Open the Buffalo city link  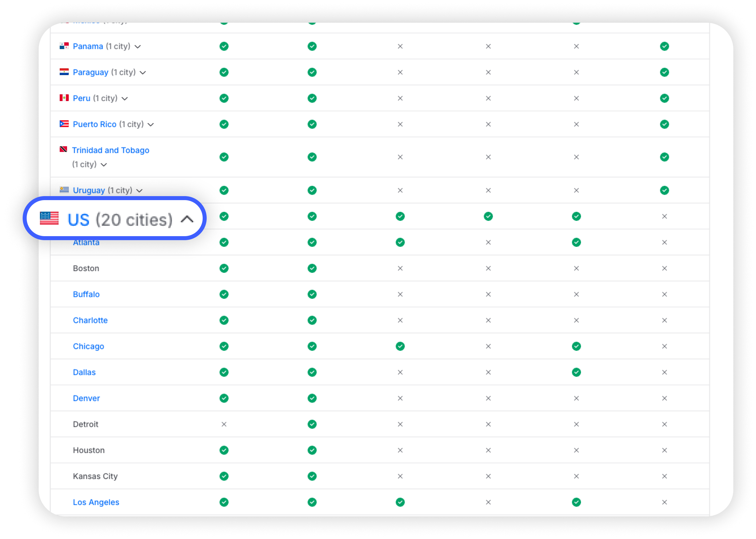coord(86,294)
